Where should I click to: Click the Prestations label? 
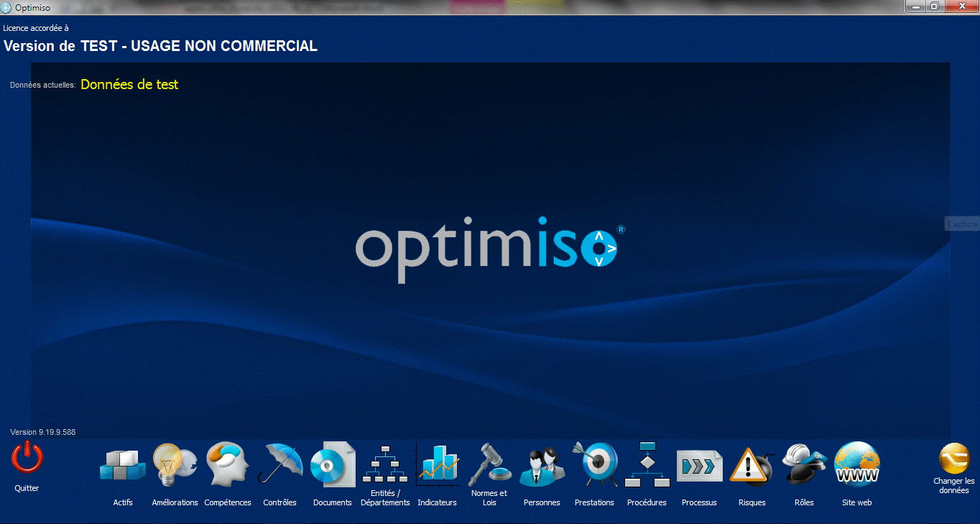pyautogui.click(x=594, y=502)
